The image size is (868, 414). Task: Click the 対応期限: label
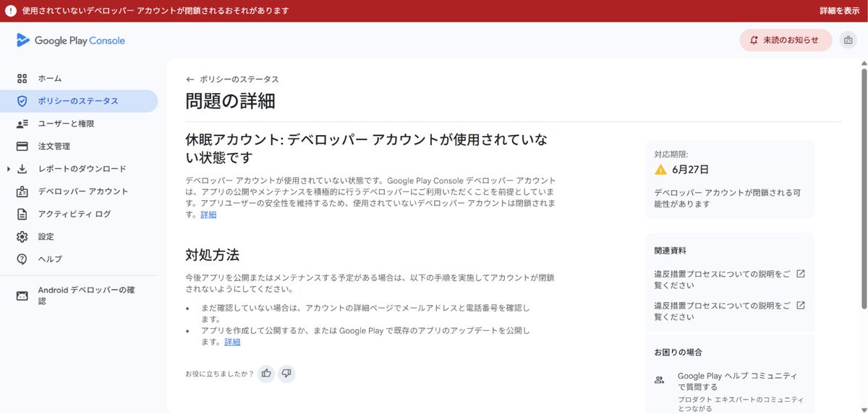coord(671,155)
